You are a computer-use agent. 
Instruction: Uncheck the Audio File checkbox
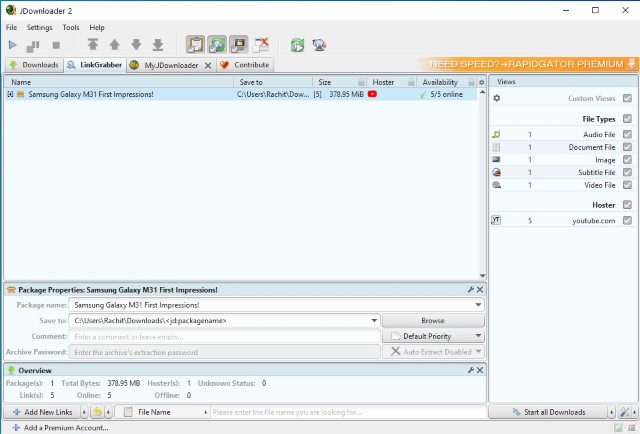click(627, 134)
